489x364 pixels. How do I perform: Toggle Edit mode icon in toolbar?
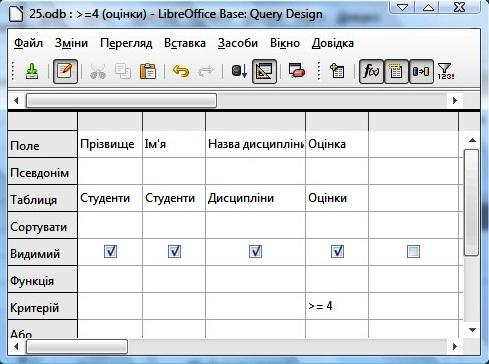65,71
